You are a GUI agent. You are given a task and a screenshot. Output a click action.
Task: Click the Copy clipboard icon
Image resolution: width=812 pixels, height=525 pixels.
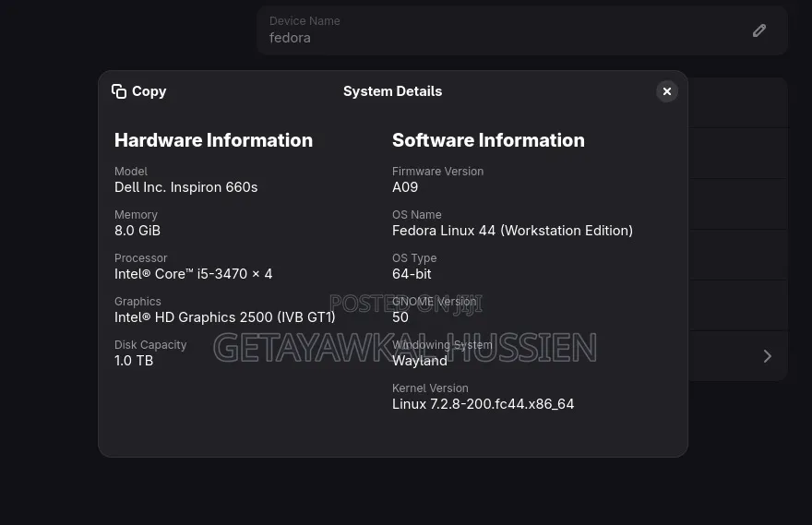[x=119, y=91]
